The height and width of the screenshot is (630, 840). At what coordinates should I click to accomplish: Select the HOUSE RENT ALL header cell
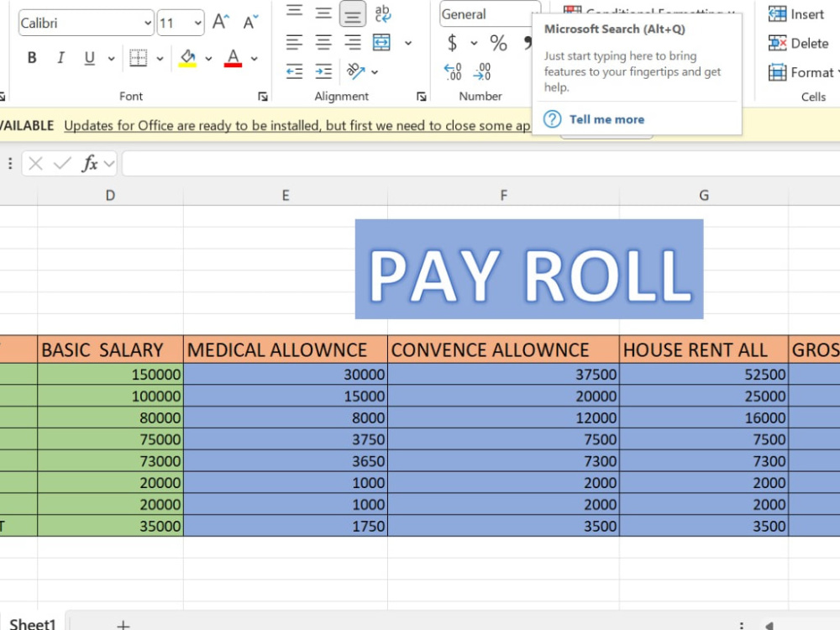(x=704, y=349)
